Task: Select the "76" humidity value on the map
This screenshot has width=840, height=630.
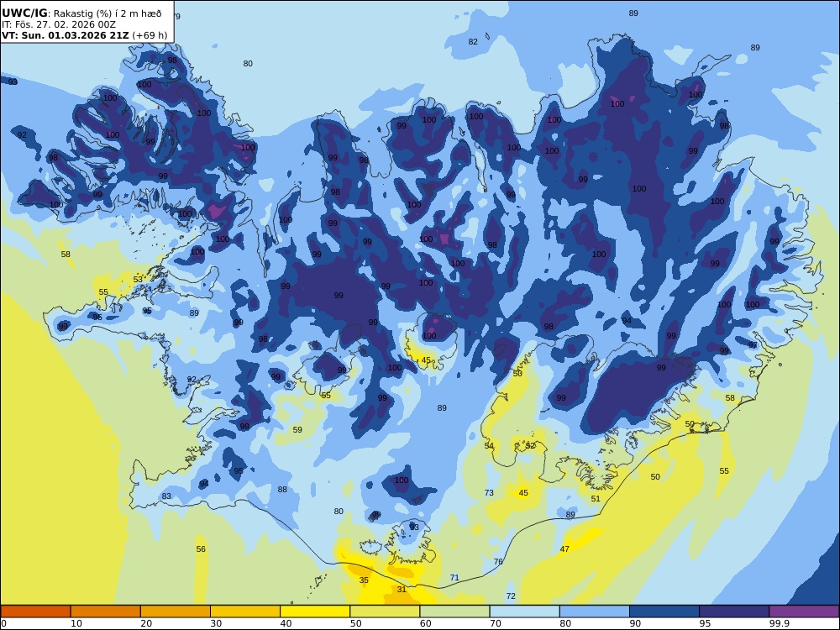Action: pos(498,561)
